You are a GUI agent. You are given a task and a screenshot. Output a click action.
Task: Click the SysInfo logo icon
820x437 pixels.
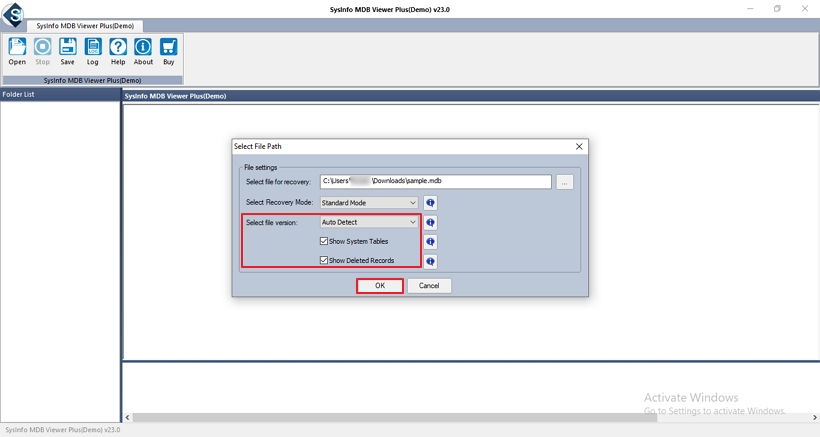pos(13,15)
